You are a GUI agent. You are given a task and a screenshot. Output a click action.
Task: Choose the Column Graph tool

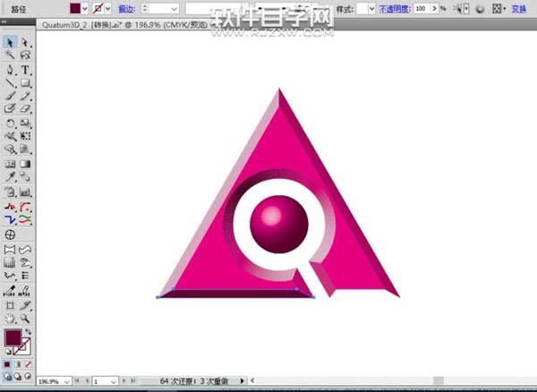pyautogui.click(x=25, y=192)
